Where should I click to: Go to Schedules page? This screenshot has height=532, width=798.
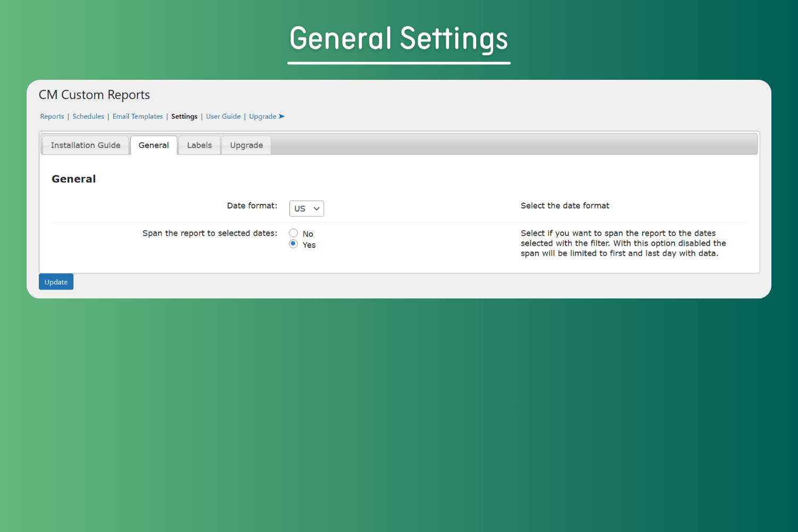point(88,117)
